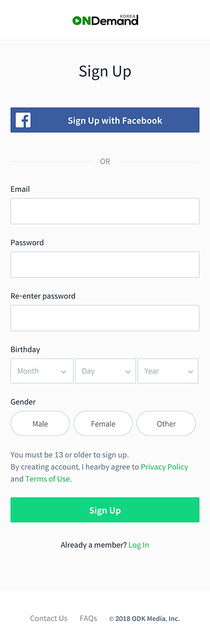
Task: Choose Other as gender
Action: pyautogui.click(x=166, y=424)
